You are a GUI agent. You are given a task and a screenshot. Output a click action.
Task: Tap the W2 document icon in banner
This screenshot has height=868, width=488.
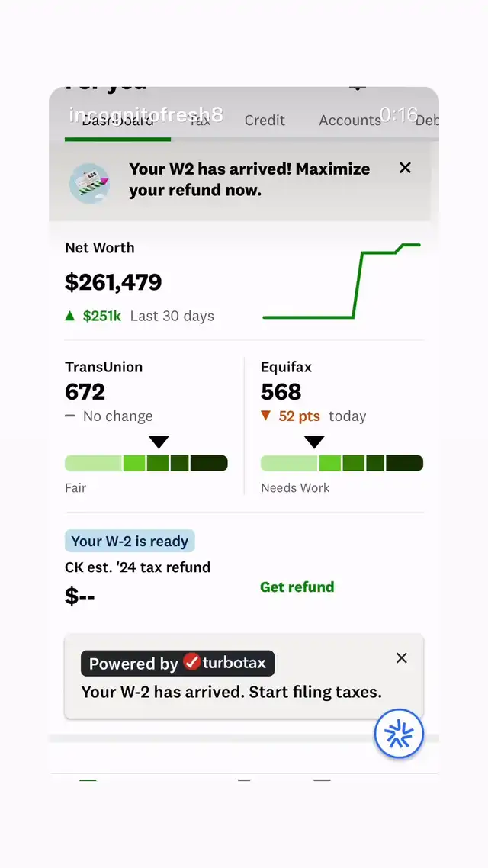click(x=89, y=183)
